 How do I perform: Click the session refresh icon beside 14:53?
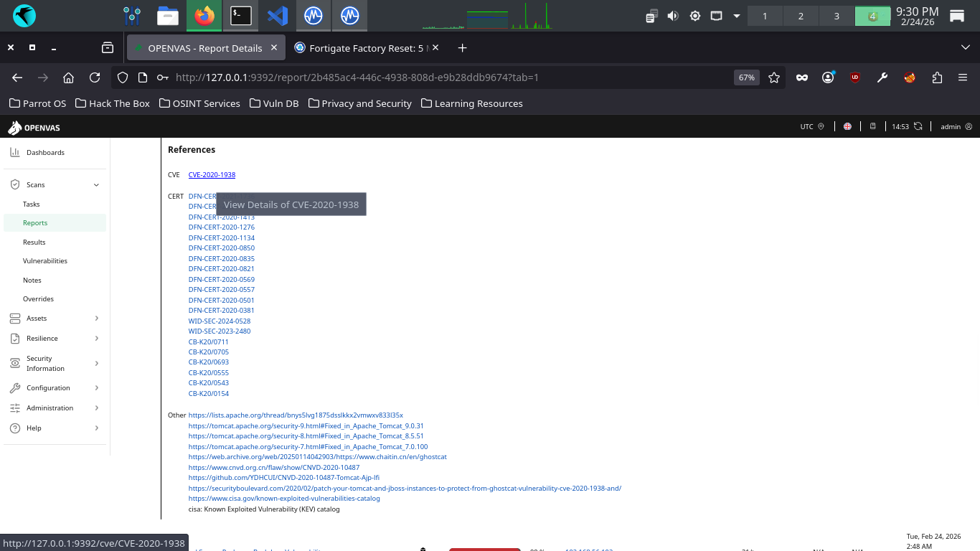point(918,127)
